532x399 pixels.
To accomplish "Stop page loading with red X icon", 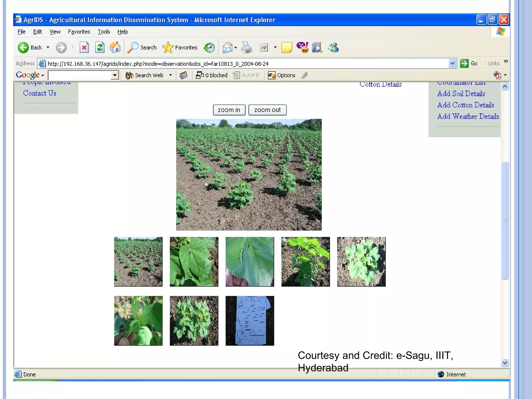I will (84, 48).
